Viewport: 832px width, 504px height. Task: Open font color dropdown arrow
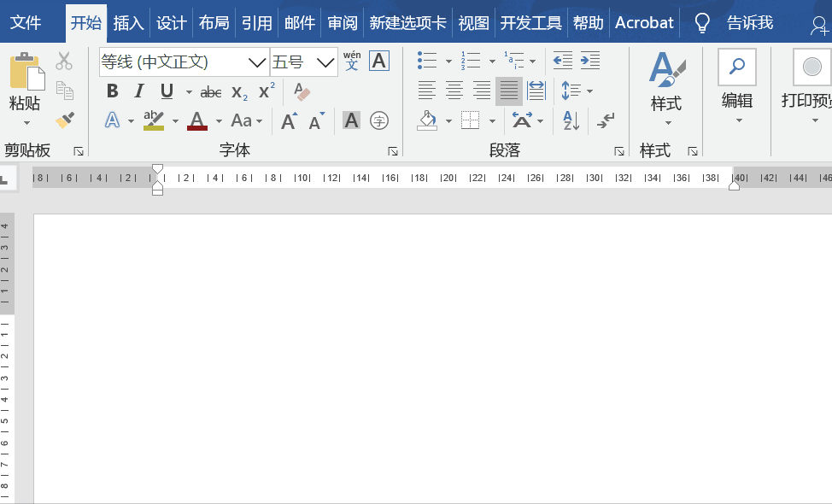[x=219, y=121]
